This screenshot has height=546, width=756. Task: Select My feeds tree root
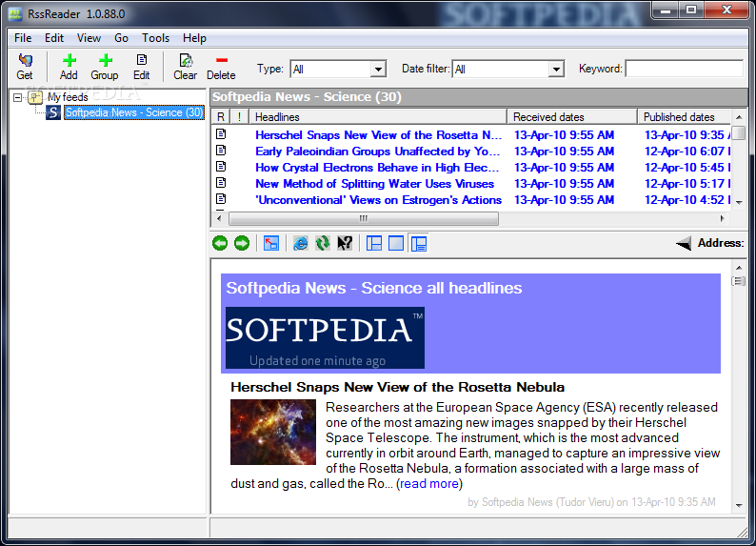(68, 97)
